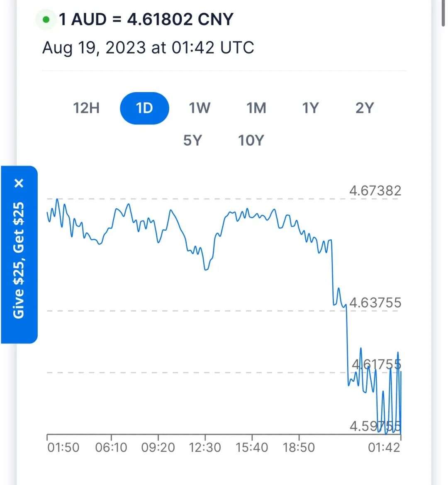Open the Give $25, Get $25 banner

pos(19,260)
